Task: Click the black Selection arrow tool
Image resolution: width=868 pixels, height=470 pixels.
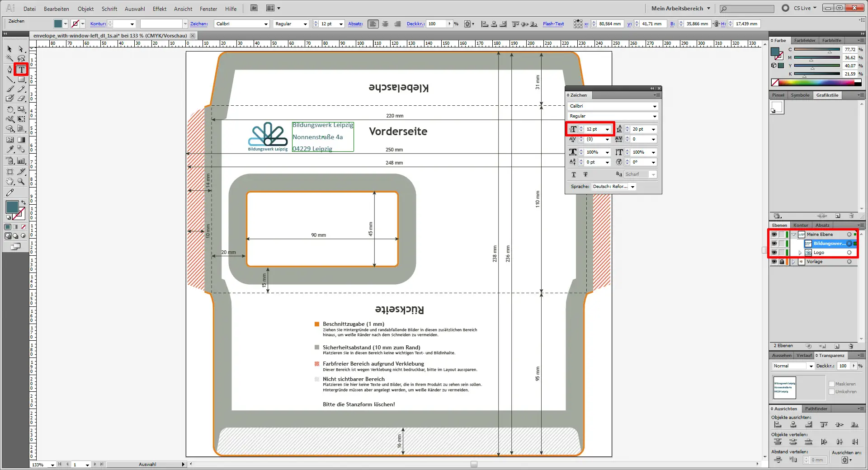Action: [9, 49]
